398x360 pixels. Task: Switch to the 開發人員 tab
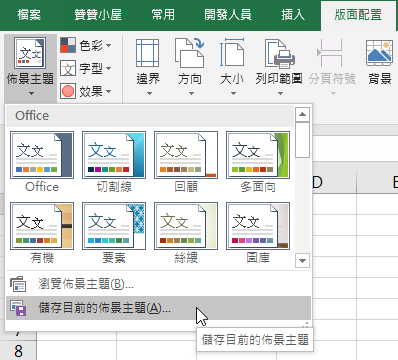click(x=228, y=15)
